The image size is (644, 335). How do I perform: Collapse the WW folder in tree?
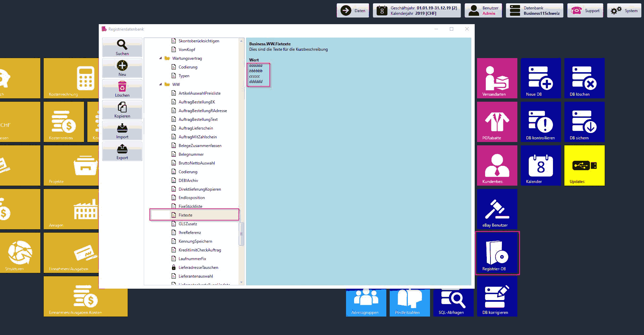tap(161, 84)
